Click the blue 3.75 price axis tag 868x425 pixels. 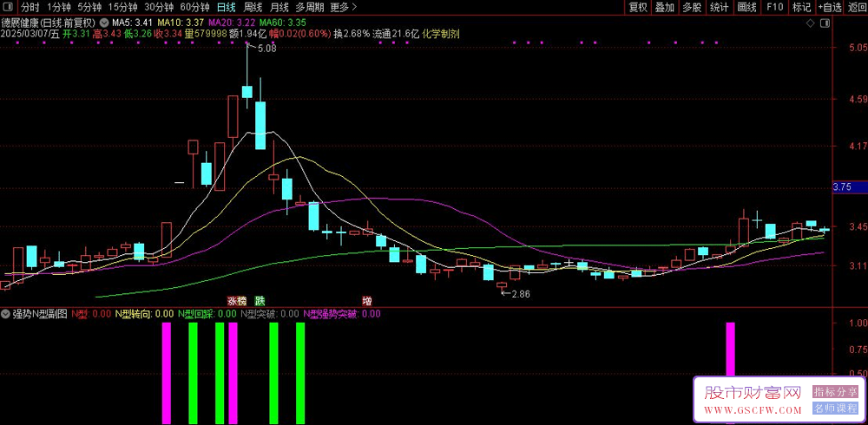coord(850,187)
